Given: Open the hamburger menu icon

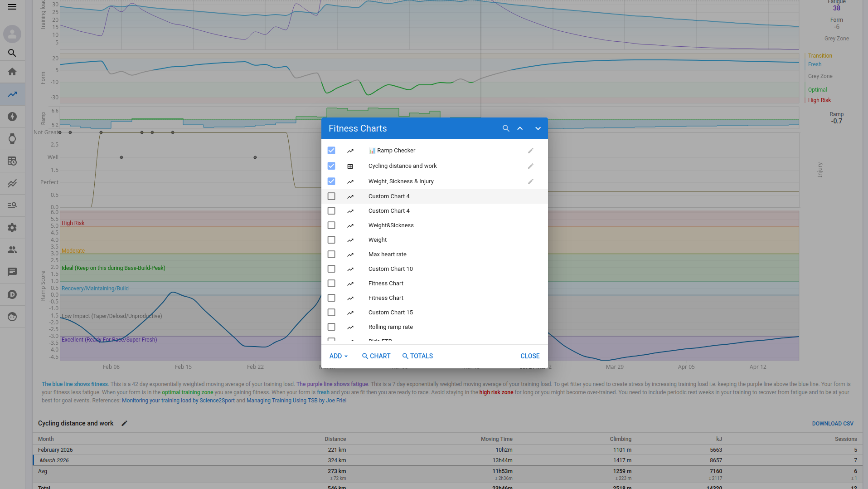Looking at the screenshot, I should [x=12, y=7].
